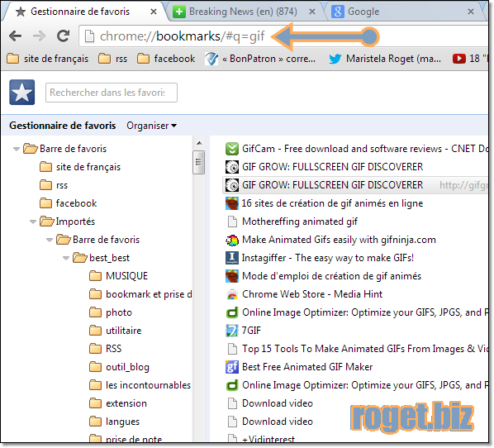494x448 pixels.
Task: Select the les incontournables folder
Action: (140, 385)
